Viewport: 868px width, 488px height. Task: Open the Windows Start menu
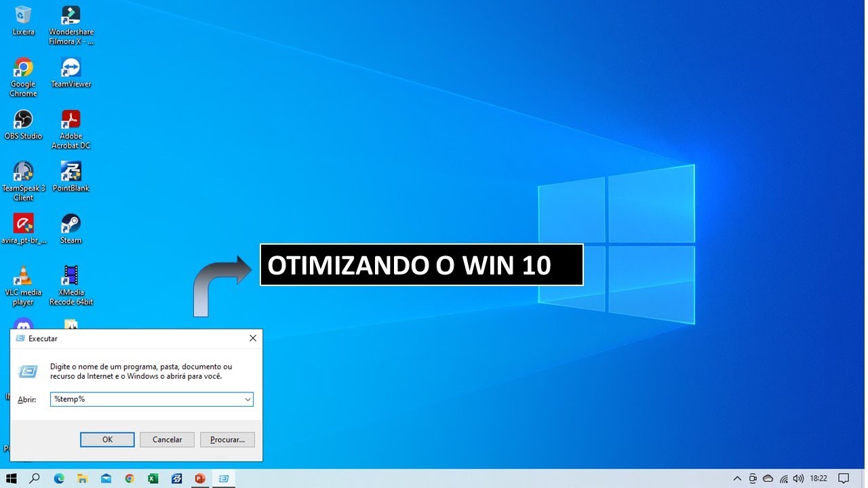point(12,479)
